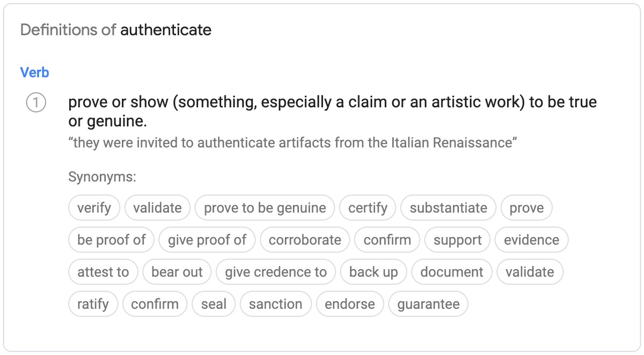Image resolution: width=644 pixels, height=355 pixels.
Task: Click the blue "Verb" label
Action: (34, 72)
